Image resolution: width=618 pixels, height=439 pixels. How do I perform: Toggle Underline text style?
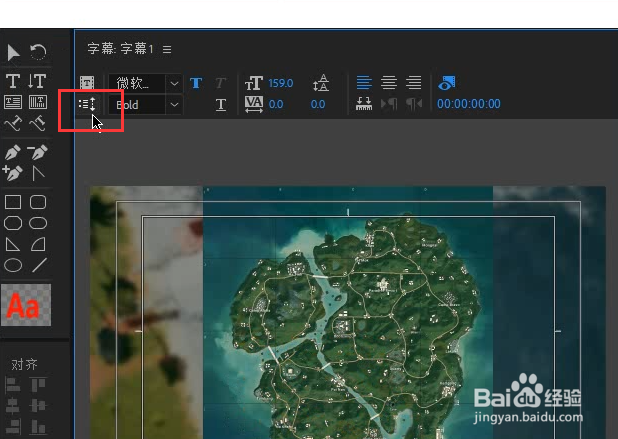(x=221, y=105)
